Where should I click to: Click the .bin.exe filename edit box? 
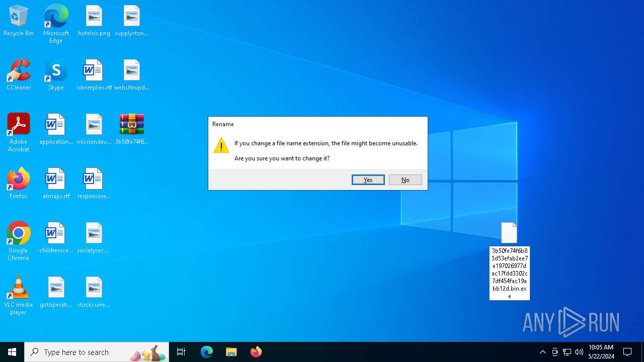[x=510, y=273]
